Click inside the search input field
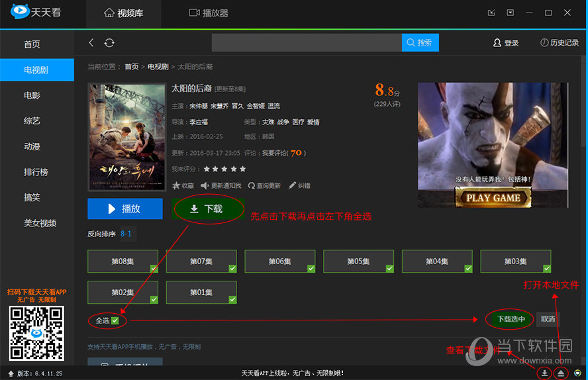 (x=306, y=42)
